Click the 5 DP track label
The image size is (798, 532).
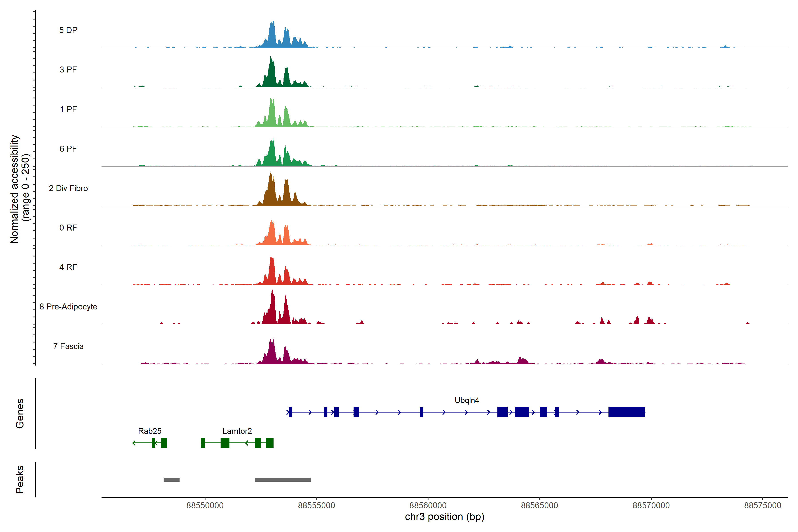tap(68, 30)
